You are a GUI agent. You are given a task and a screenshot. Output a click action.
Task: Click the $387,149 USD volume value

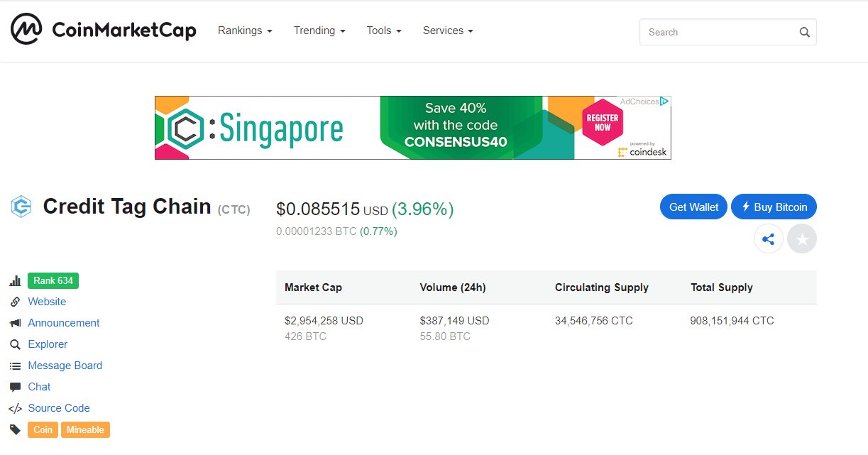(454, 321)
